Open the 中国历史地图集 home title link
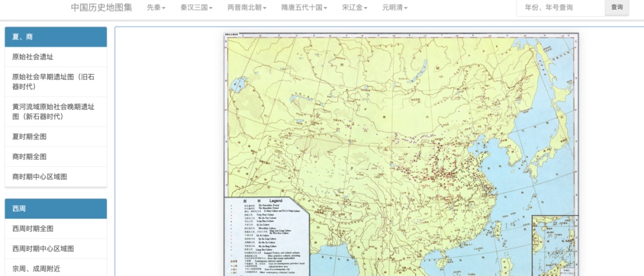This screenshot has width=644, height=276. (101, 7)
